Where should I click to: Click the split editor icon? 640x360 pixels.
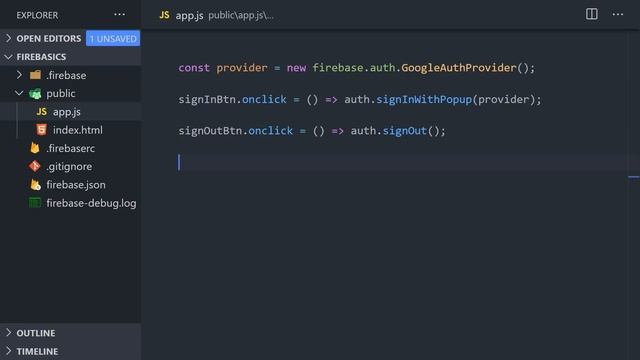[591, 14]
